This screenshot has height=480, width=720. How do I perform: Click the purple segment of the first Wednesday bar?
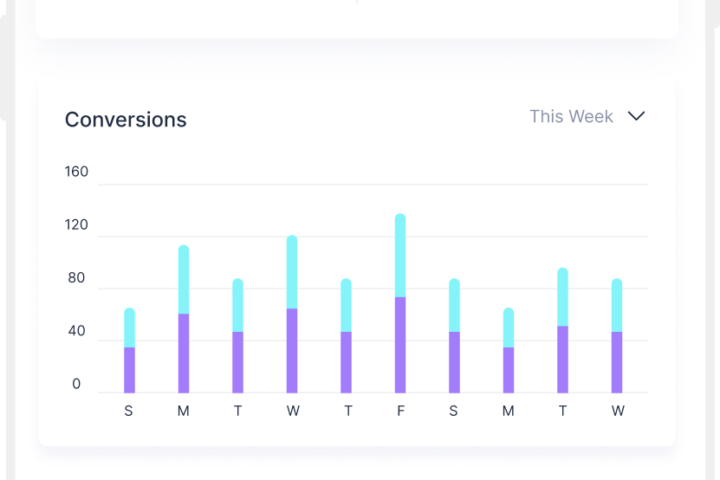pyautogui.click(x=292, y=350)
